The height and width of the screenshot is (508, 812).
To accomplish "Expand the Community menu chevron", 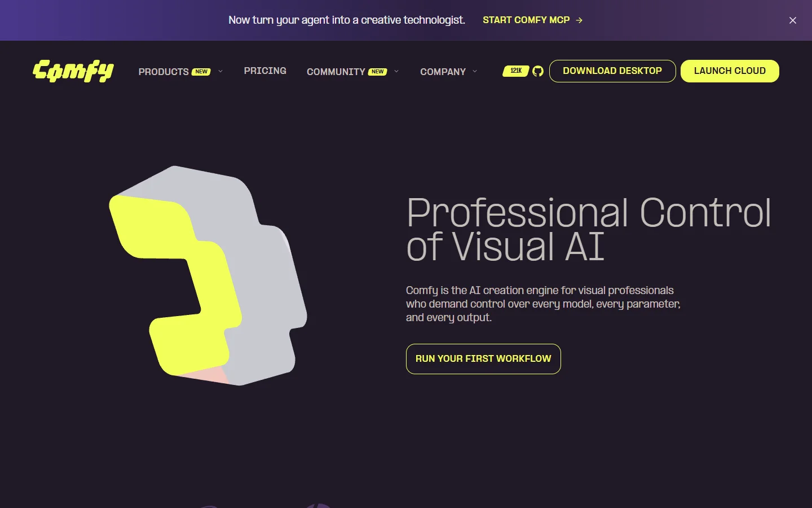I will point(396,71).
